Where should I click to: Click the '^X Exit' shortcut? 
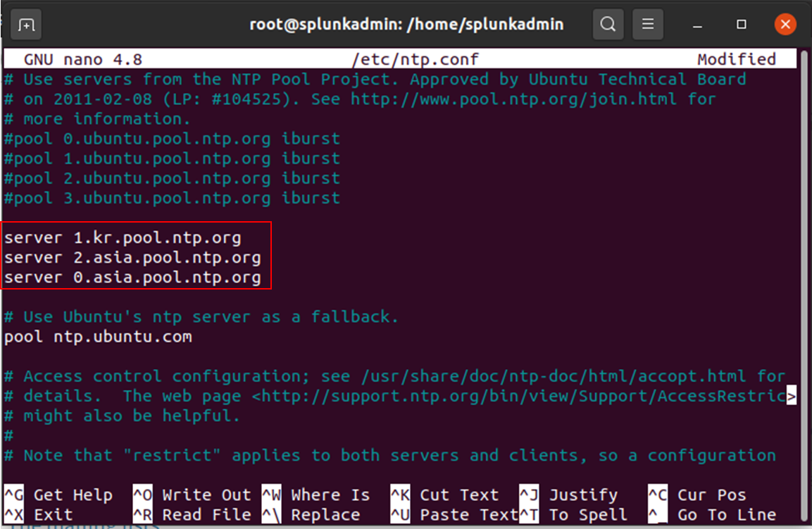[x=39, y=514]
